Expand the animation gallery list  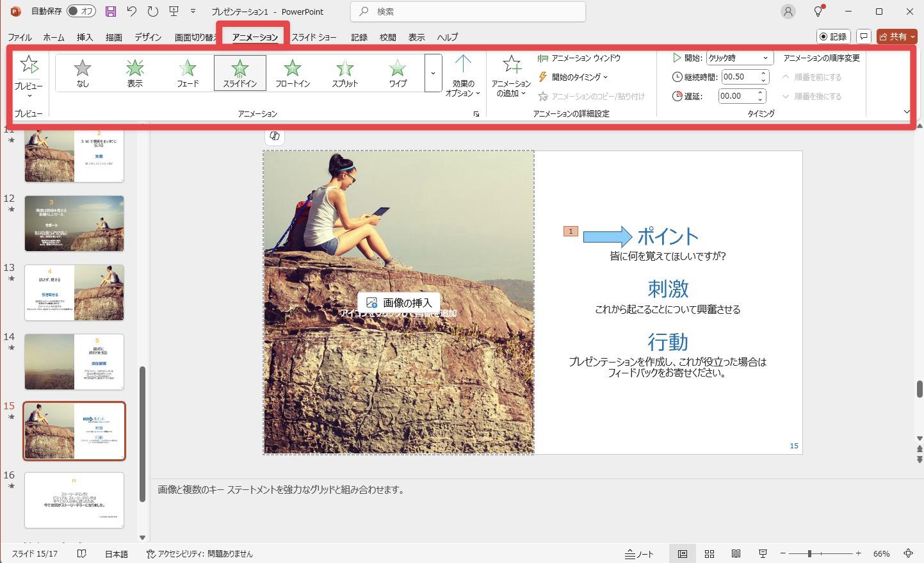pyautogui.click(x=433, y=73)
